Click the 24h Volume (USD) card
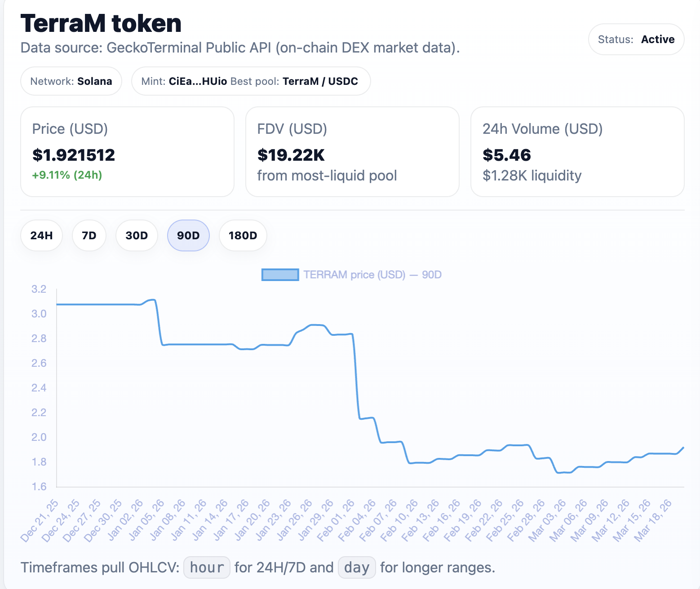Viewport: 700px width, 589px height. (577, 151)
